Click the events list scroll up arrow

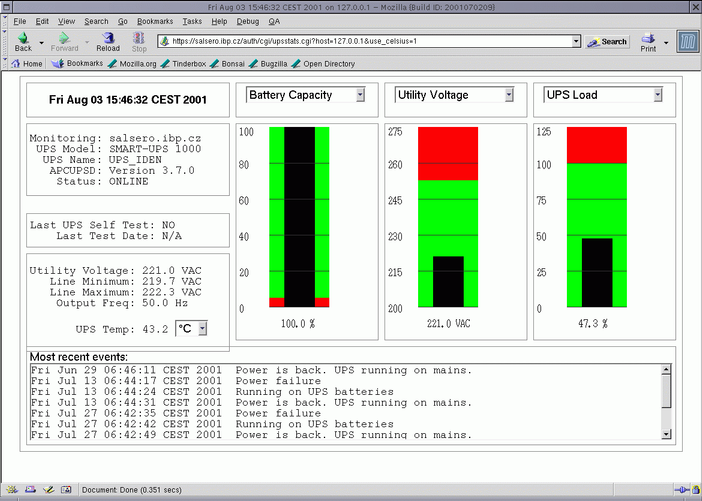click(x=666, y=369)
